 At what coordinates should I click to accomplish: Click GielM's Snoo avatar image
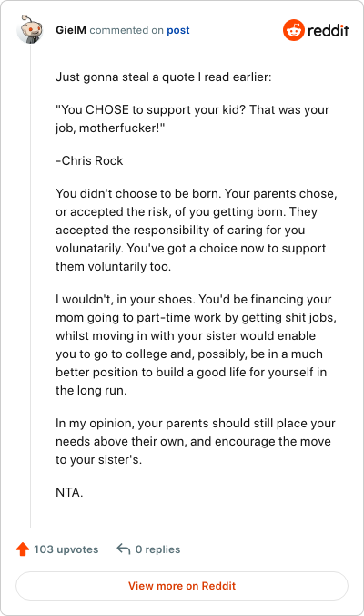coord(30,29)
